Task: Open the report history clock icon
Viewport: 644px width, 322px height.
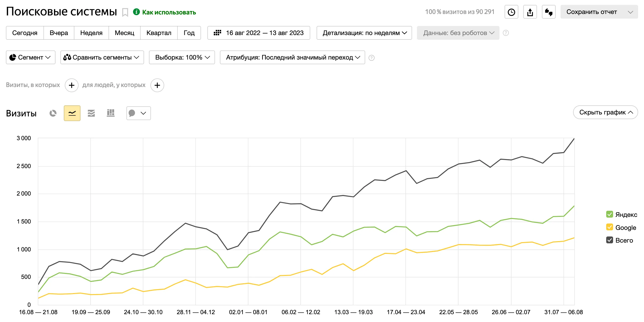Action: pyautogui.click(x=511, y=12)
